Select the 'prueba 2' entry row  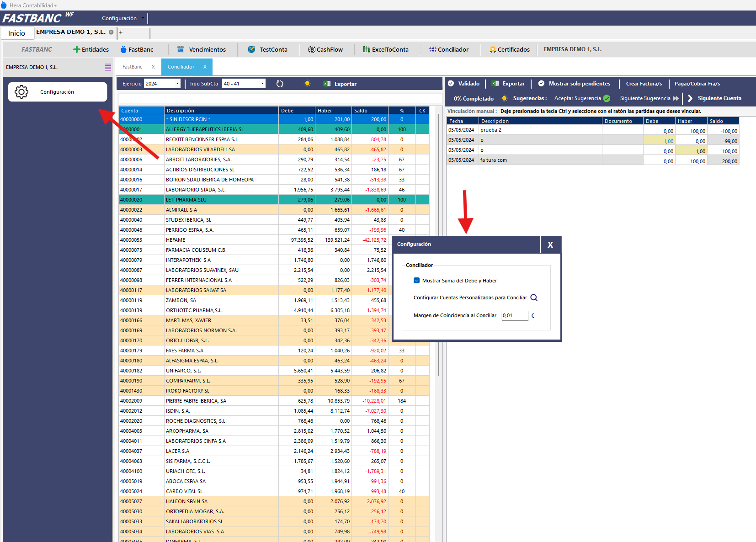593,130
